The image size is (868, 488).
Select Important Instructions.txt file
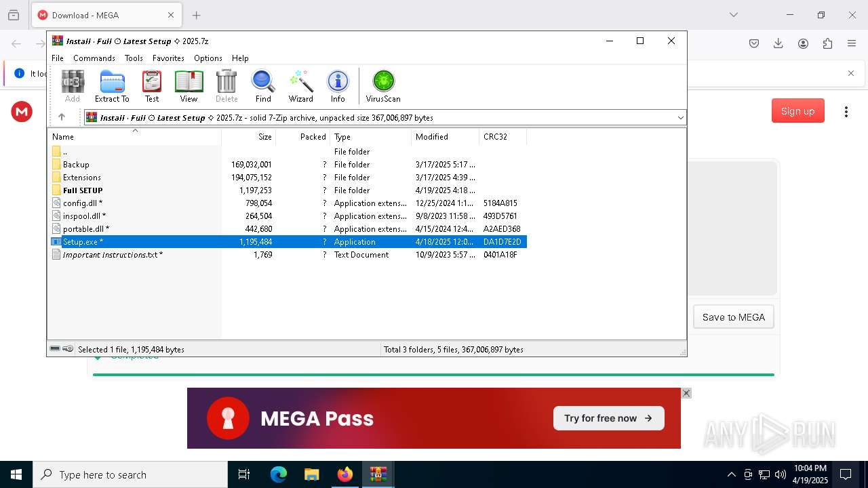coord(288,255)
